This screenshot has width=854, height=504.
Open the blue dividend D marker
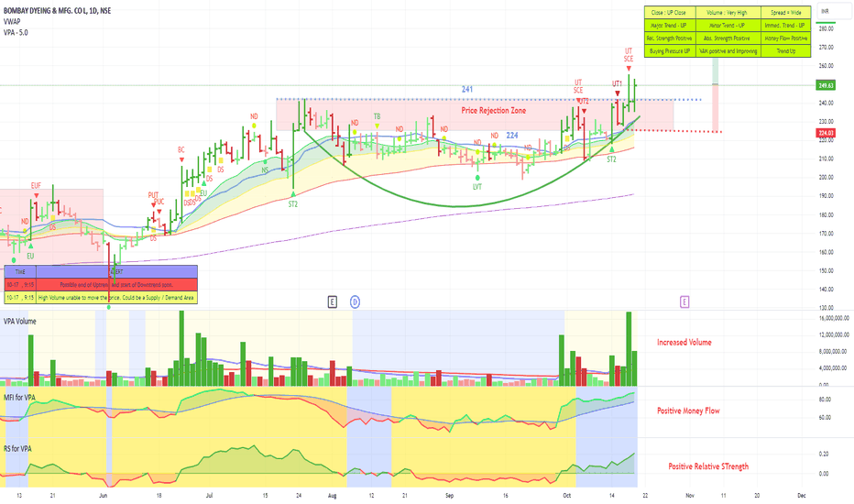[355, 301]
